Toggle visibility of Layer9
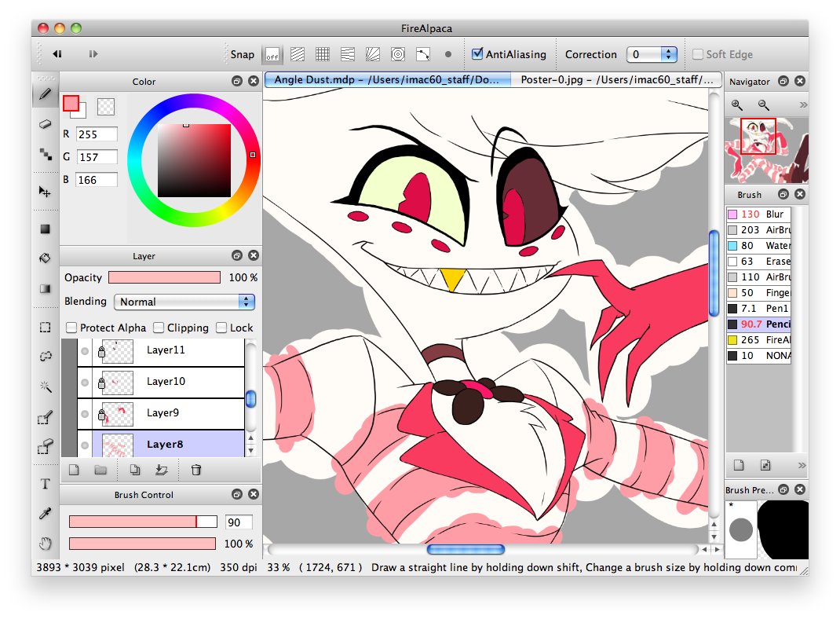This screenshot has height=619, width=840. coord(85,414)
